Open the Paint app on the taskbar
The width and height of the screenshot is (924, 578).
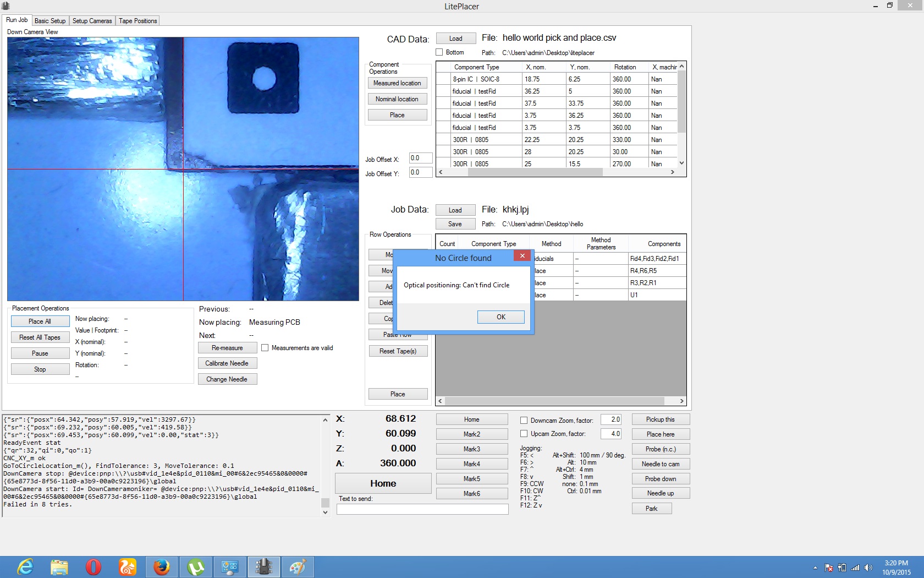pyautogui.click(x=298, y=566)
